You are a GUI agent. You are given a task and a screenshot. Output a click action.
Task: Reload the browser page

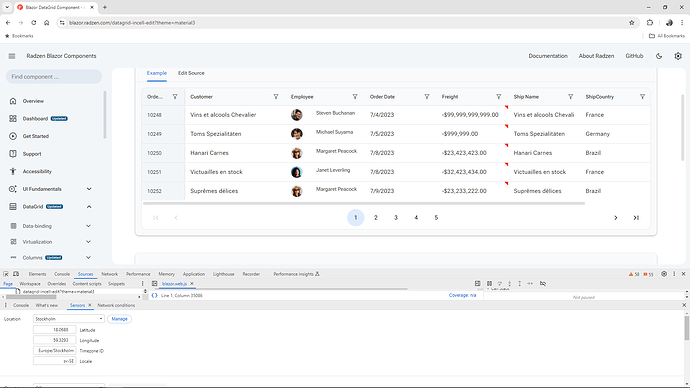33,23
